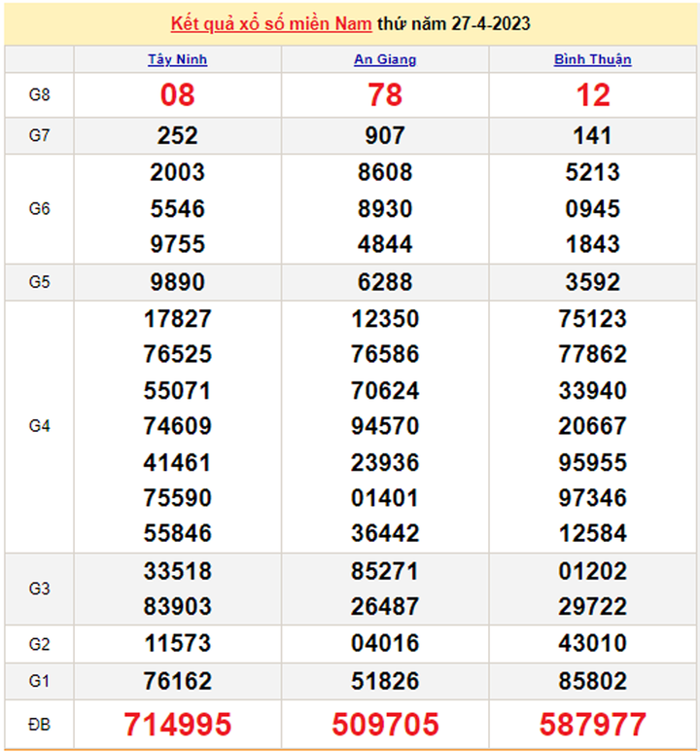This screenshot has height=752, width=700.
Task: Click the G4 number 41461
Action: point(177,462)
